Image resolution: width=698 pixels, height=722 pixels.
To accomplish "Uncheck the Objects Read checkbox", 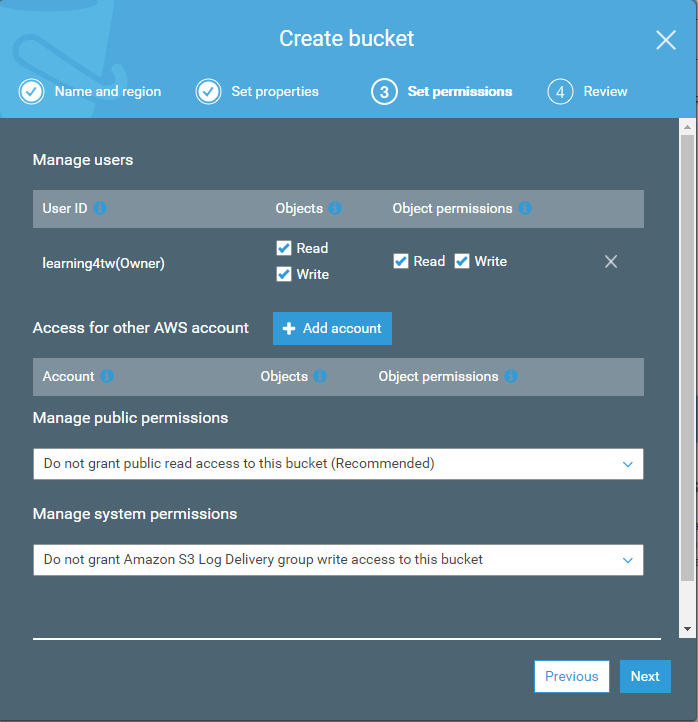I will pyautogui.click(x=284, y=248).
